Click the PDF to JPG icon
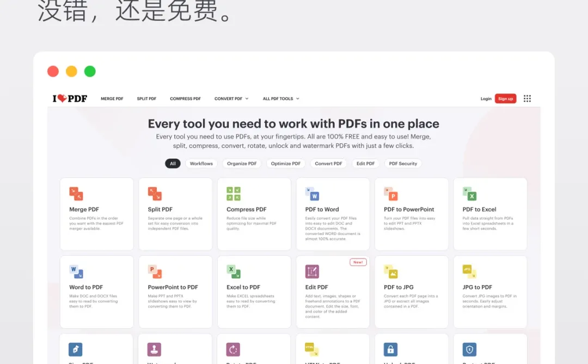The width and height of the screenshot is (588, 364). 391,272
